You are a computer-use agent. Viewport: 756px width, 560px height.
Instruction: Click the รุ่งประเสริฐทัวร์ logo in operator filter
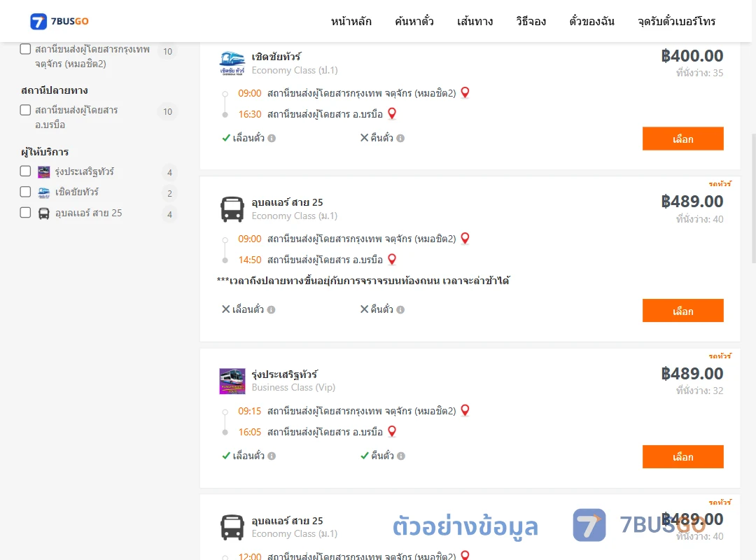click(44, 171)
